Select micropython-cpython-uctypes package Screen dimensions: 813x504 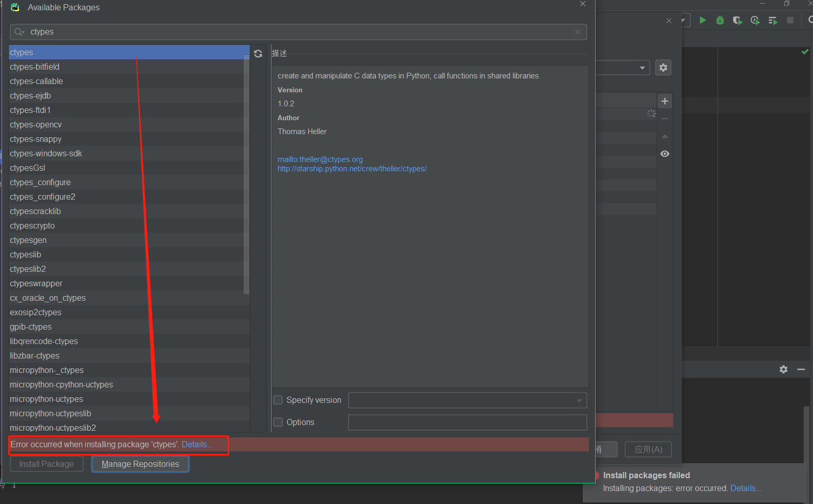click(129, 384)
